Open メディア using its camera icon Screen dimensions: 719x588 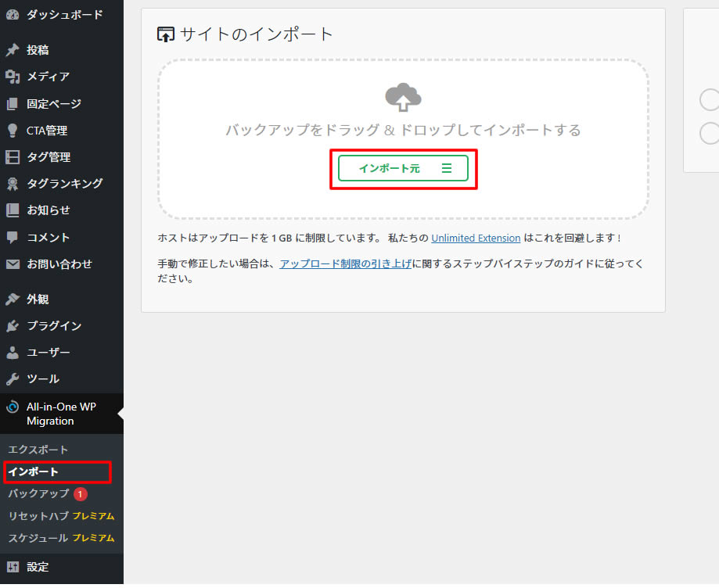click(x=13, y=77)
